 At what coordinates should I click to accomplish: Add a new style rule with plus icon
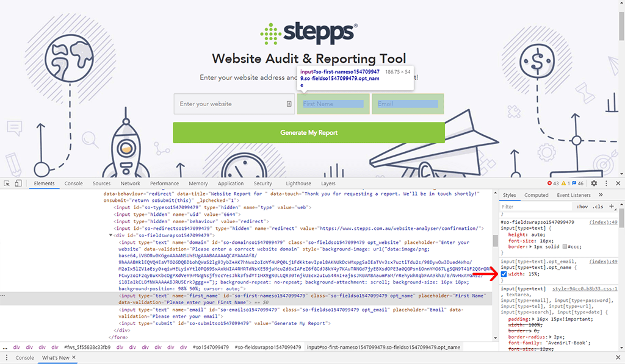[612, 206]
